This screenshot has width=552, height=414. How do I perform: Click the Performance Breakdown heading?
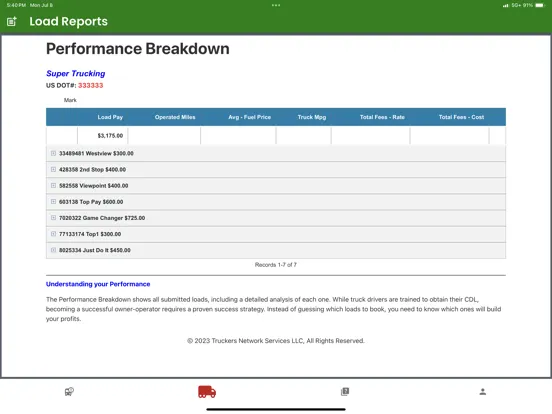click(138, 49)
